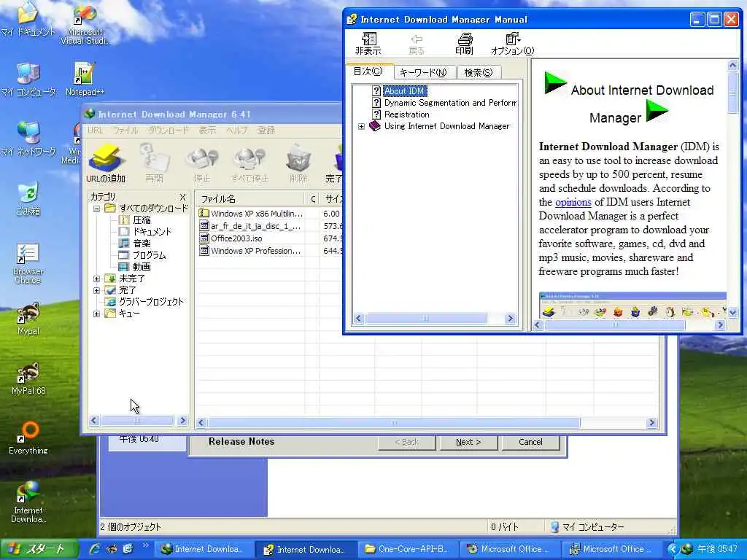Expand the 完了 (Finished) tree node
This screenshot has height=560, width=747.
[97, 290]
